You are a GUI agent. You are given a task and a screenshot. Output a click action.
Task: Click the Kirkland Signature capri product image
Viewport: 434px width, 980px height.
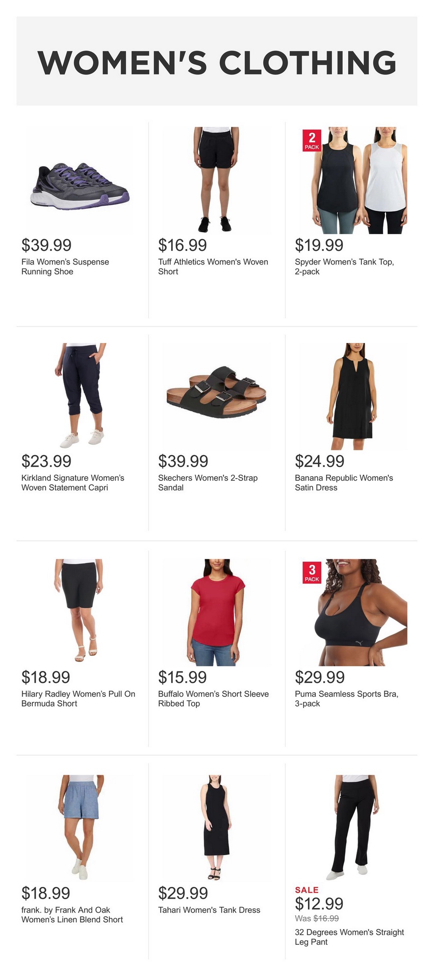(80, 396)
